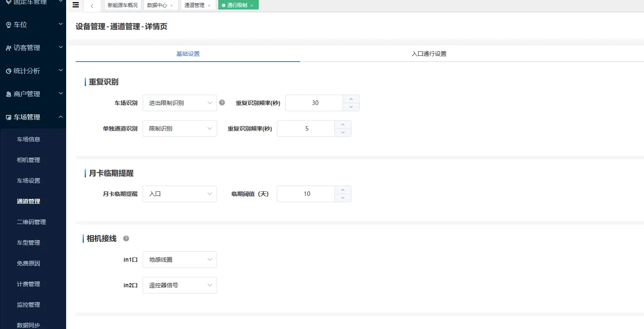Expand the in1口 地感线圈 dropdown
The image size is (644, 329).
click(179, 260)
